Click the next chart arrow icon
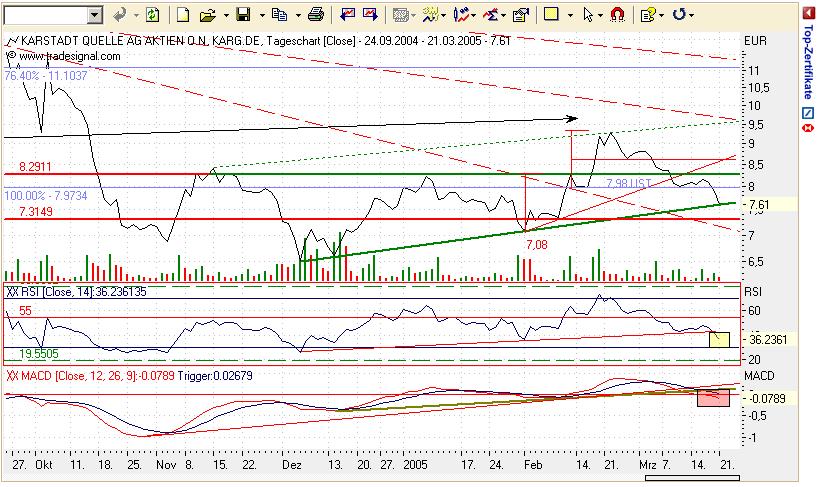The height and width of the screenshot is (487, 821). (370, 15)
